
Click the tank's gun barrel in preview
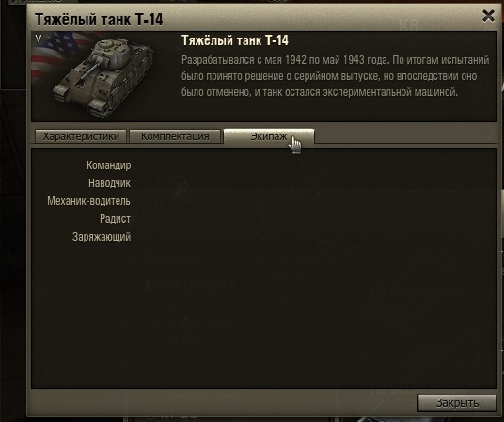[x=87, y=73]
